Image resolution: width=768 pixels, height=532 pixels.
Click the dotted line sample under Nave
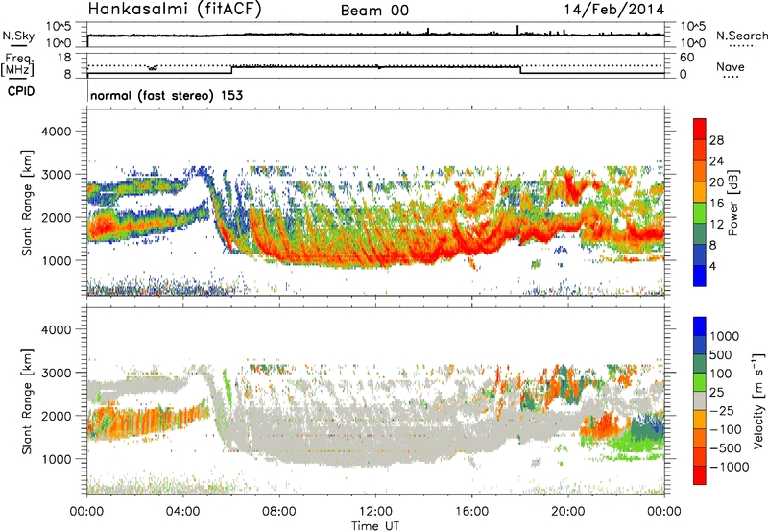(x=731, y=77)
